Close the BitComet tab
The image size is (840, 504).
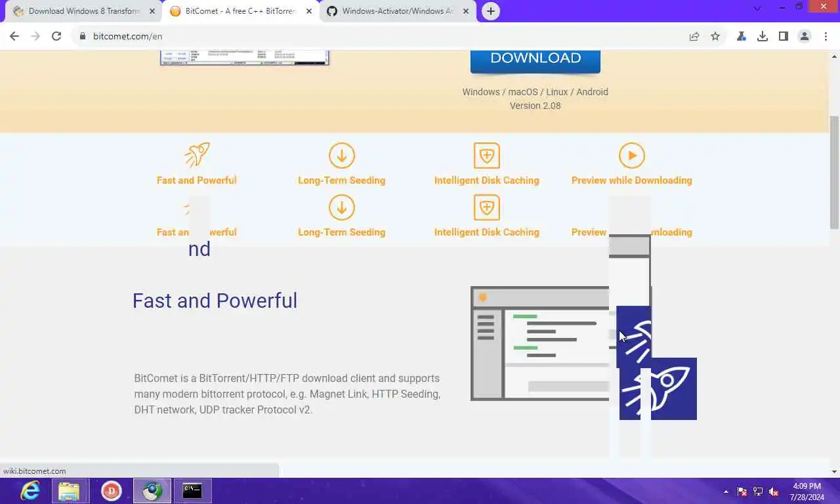coord(309,11)
